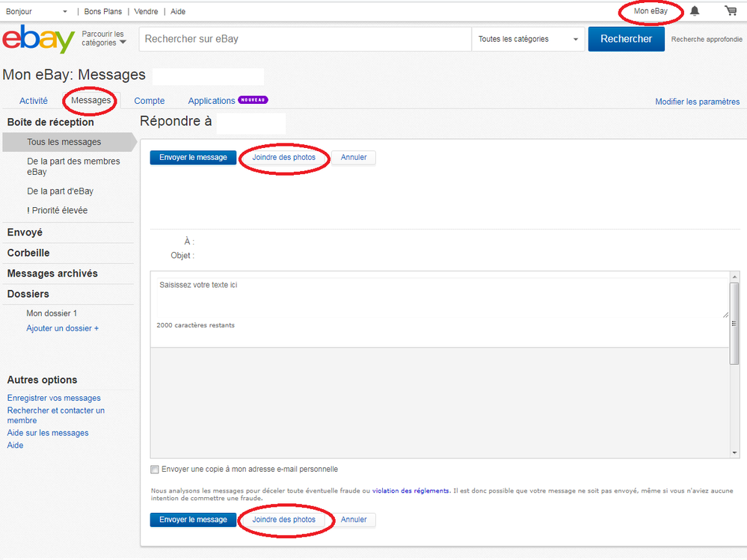Open the shopping cart icon
Screen dimensions: 747x560
point(731,10)
